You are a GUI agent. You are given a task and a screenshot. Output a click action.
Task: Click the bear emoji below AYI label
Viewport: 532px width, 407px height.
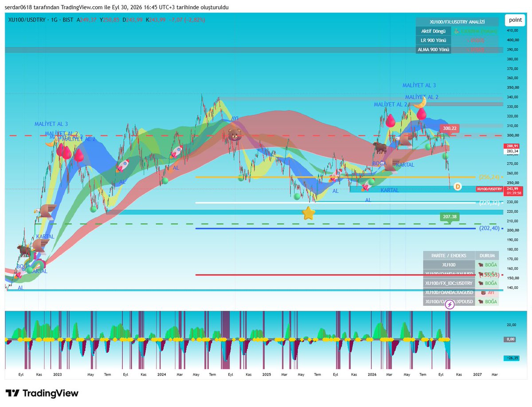[x=235, y=134]
